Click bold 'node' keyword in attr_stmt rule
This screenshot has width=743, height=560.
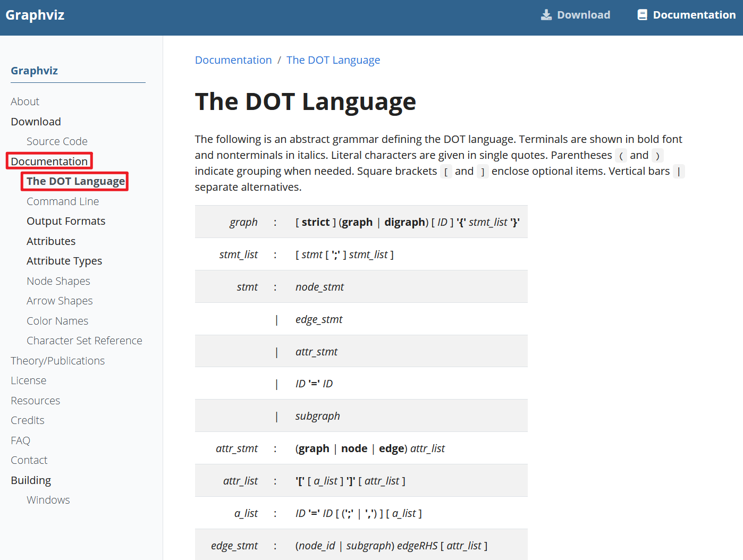point(354,448)
